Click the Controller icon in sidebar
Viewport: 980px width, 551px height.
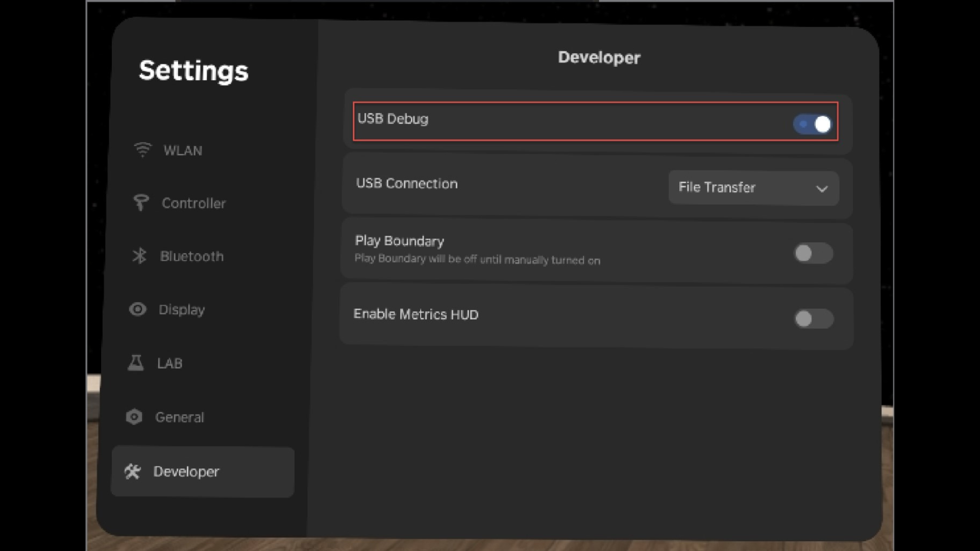[141, 203]
